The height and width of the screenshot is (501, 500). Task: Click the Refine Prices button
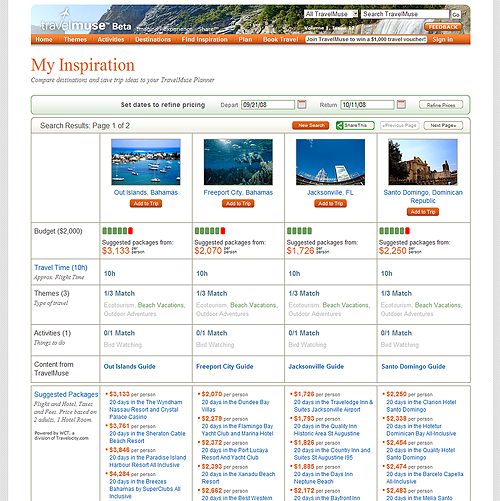click(x=441, y=105)
